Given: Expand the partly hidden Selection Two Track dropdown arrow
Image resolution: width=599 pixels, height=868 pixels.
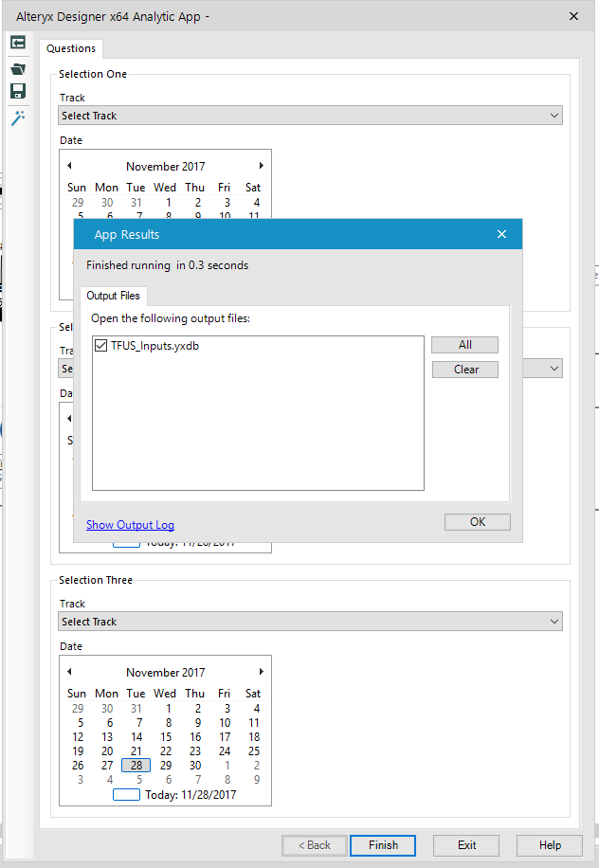Looking at the screenshot, I should tap(554, 369).
